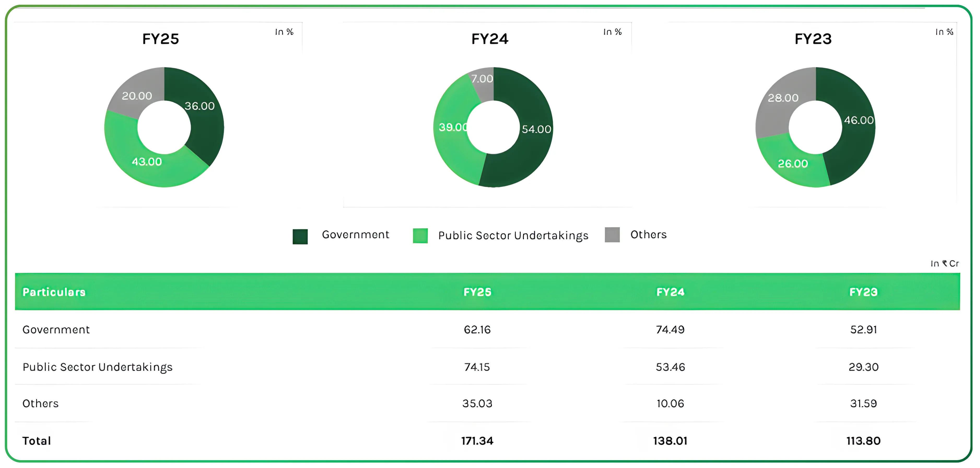Click the FY25 table column header

pos(477,292)
